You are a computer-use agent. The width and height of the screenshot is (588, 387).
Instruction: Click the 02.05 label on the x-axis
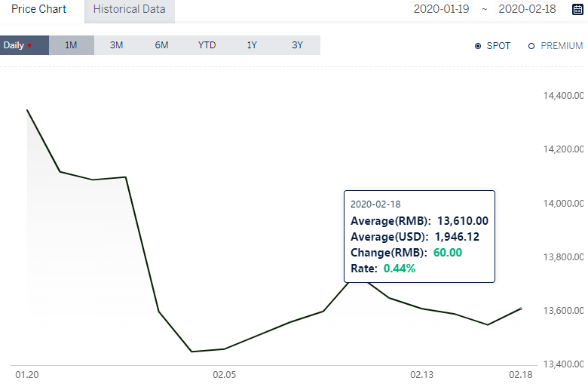pyautogui.click(x=224, y=375)
